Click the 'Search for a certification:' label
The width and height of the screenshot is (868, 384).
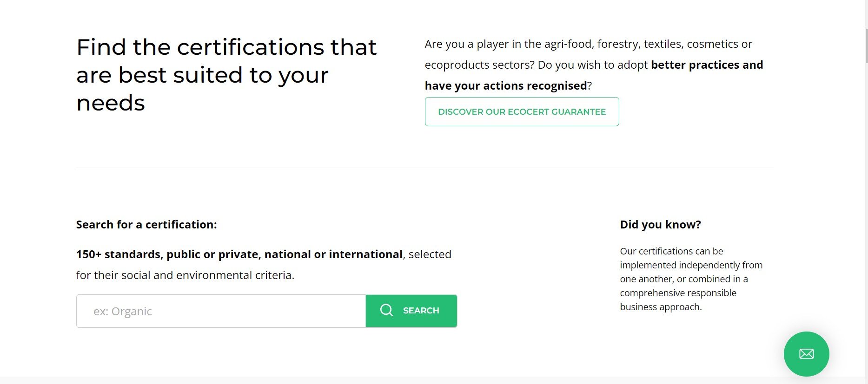pos(146,225)
